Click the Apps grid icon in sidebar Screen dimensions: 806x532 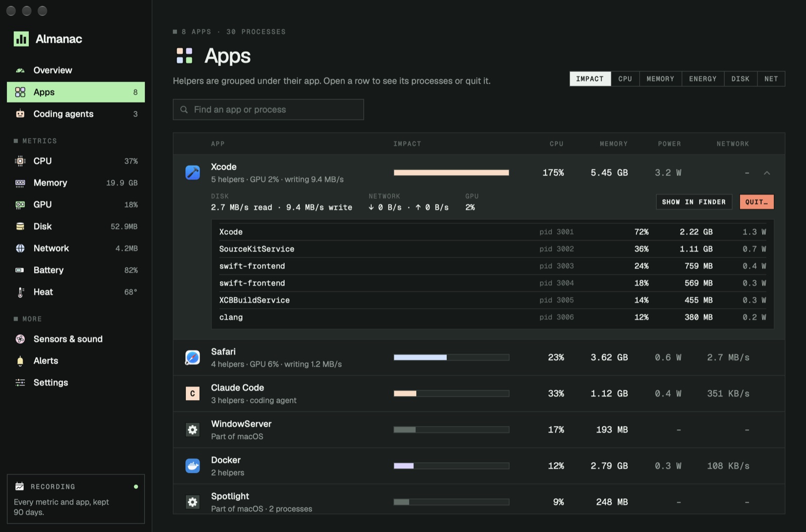[20, 92]
